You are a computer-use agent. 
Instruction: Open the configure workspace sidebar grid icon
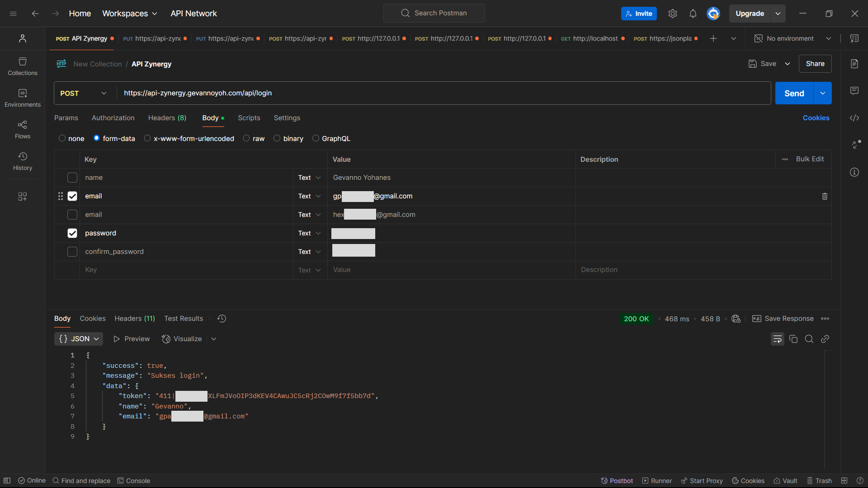[23, 196]
